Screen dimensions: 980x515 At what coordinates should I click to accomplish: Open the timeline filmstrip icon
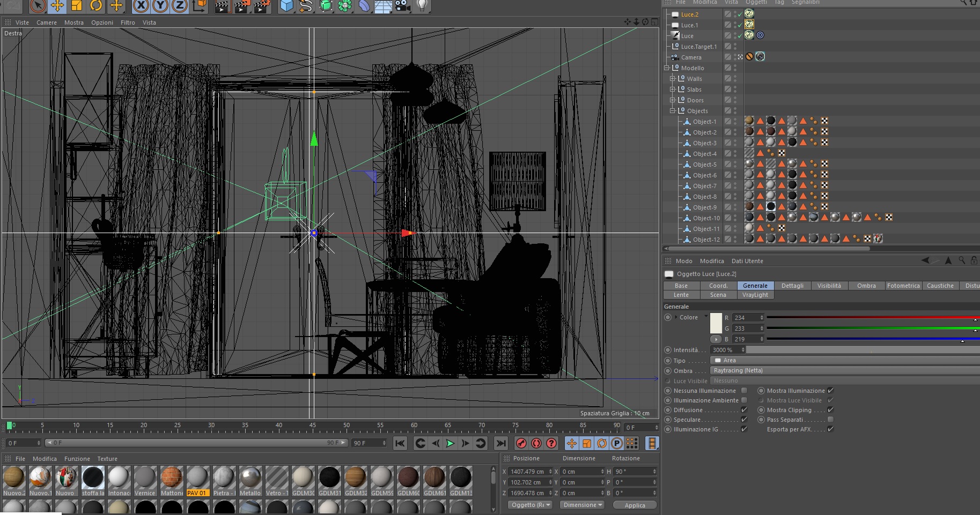pyautogui.click(x=652, y=443)
